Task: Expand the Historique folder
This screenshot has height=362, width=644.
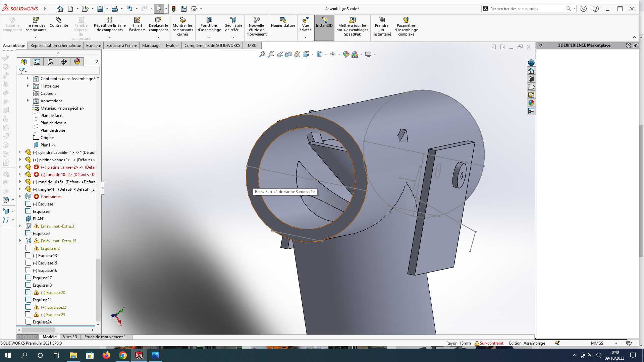Action: [28, 86]
